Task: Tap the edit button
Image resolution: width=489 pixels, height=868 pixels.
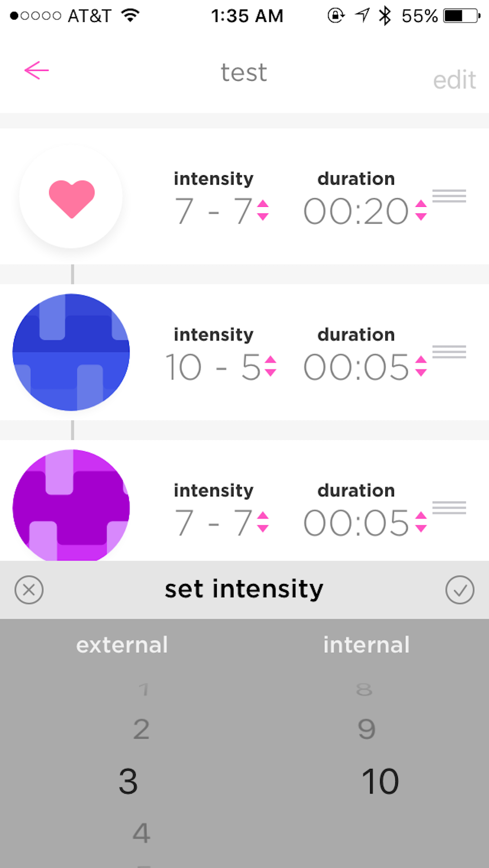Action: (454, 80)
